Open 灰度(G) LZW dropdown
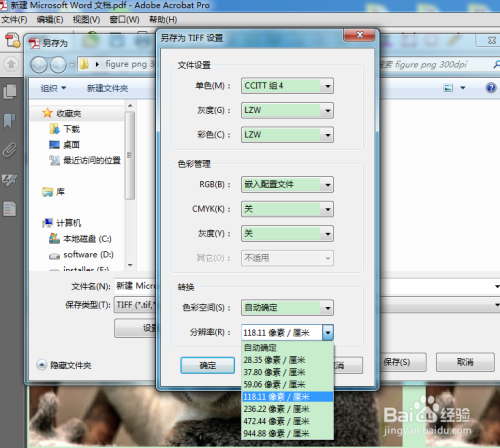The width and height of the screenshot is (500, 448). click(x=287, y=110)
